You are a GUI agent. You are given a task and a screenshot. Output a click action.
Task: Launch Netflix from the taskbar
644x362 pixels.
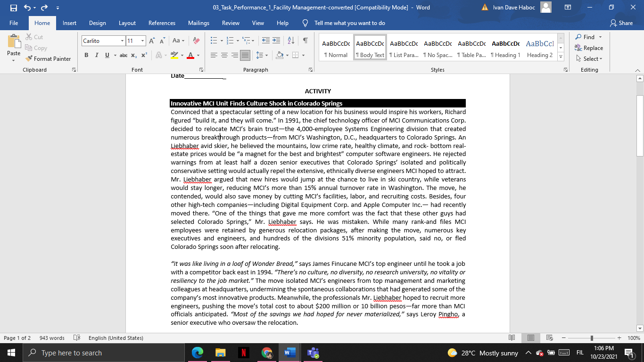coord(243,353)
